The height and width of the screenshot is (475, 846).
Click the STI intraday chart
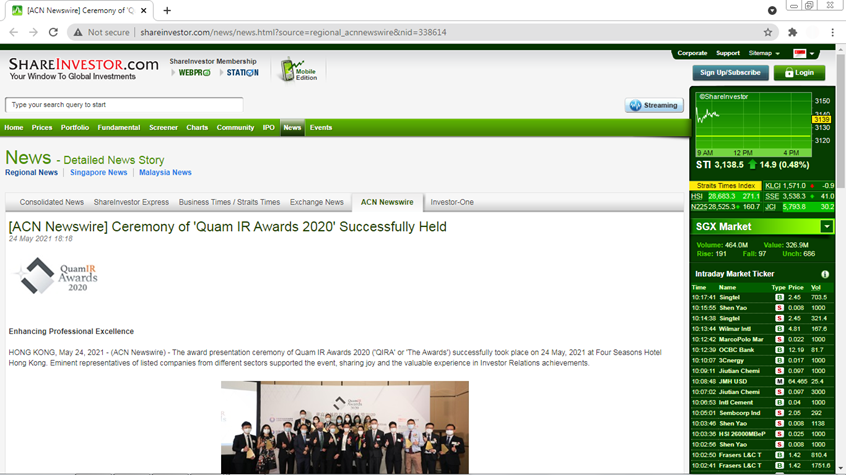(x=754, y=125)
